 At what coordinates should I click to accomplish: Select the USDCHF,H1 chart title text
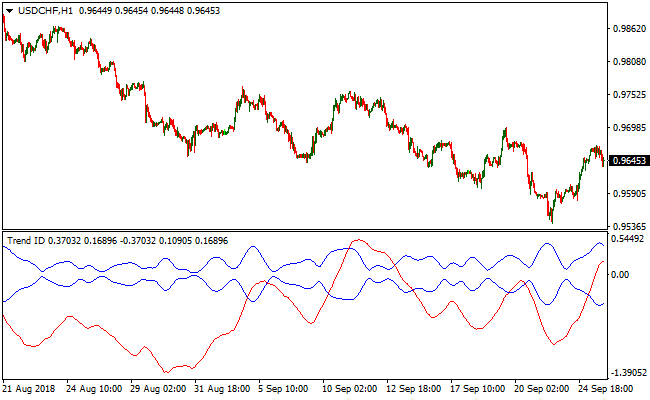point(46,11)
